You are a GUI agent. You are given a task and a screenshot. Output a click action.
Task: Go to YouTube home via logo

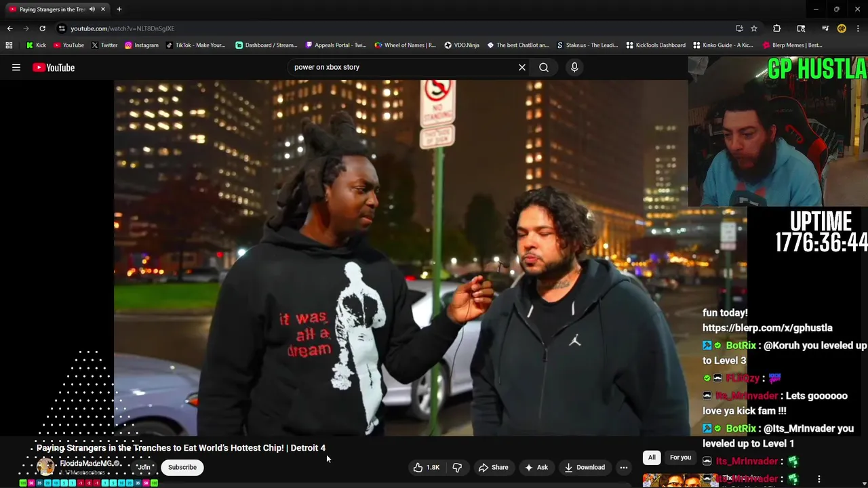(x=54, y=67)
